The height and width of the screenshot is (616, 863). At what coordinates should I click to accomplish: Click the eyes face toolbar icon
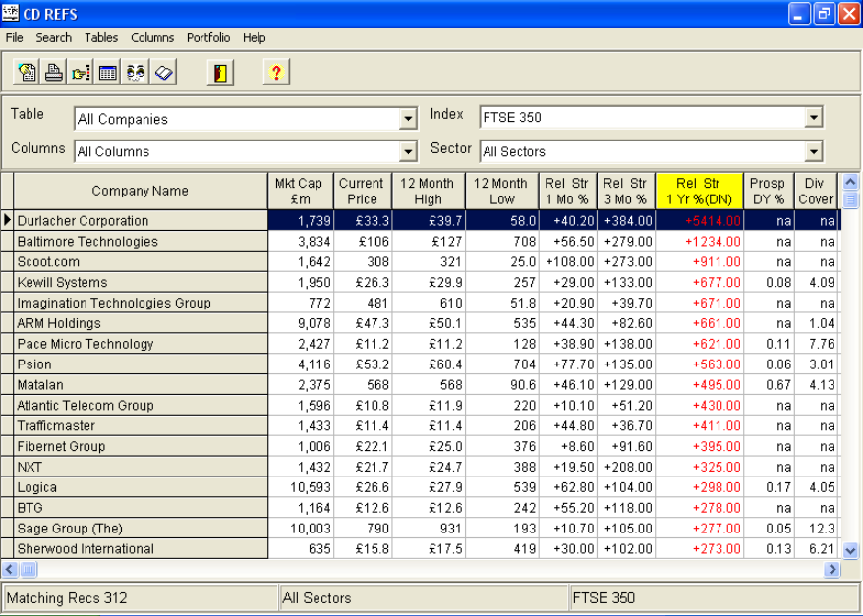point(136,72)
